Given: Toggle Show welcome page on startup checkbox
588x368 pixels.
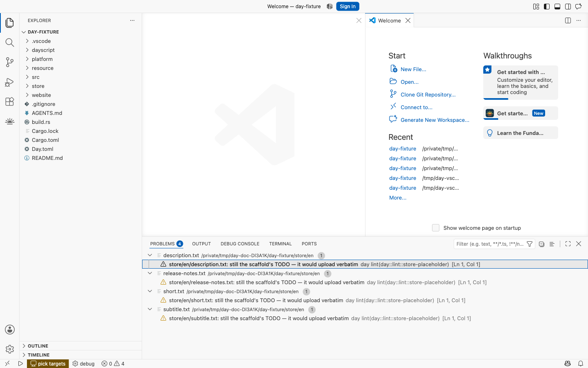Looking at the screenshot, I should pyautogui.click(x=436, y=228).
